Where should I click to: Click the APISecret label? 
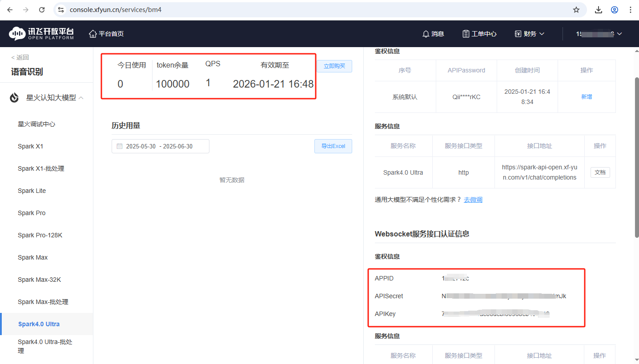pyautogui.click(x=389, y=296)
